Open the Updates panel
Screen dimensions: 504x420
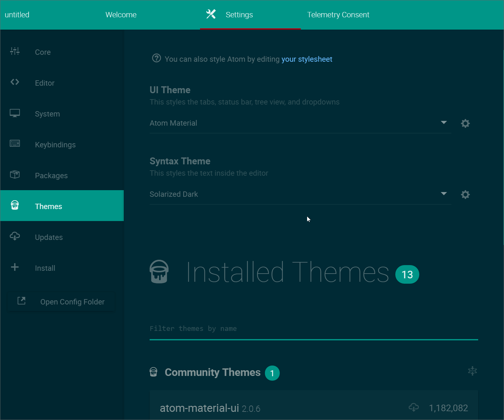point(62,237)
